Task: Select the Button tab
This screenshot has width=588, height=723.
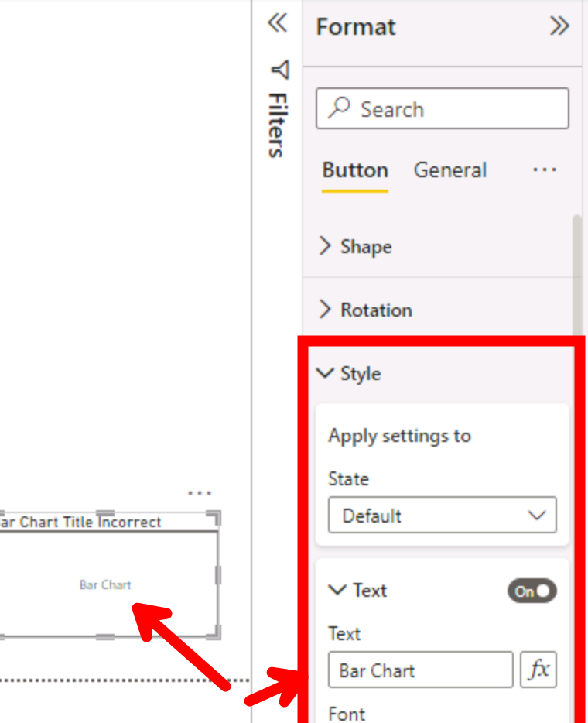Action: click(354, 170)
